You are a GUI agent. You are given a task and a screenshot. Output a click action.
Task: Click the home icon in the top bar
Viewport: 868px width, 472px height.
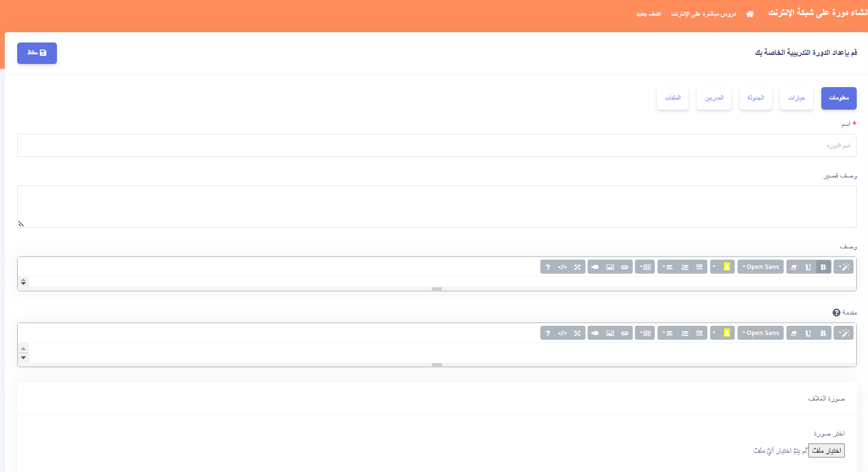click(750, 14)
